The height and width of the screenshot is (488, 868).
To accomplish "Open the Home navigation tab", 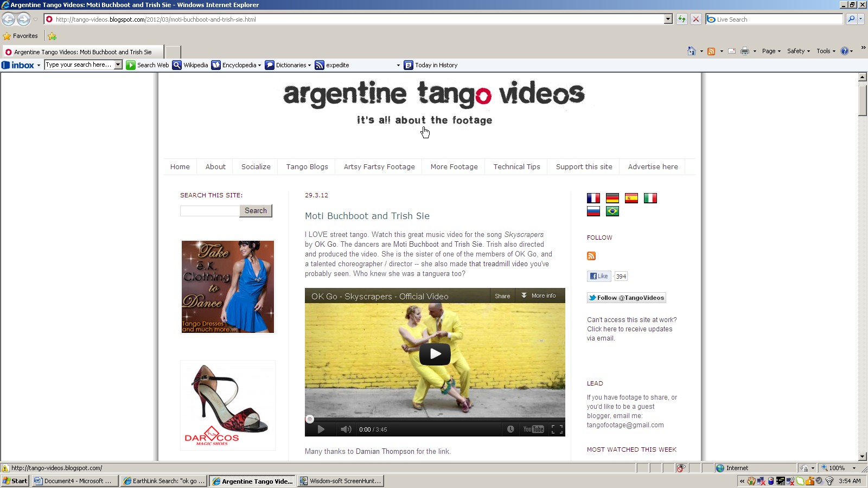I will (x=180, y=166).
